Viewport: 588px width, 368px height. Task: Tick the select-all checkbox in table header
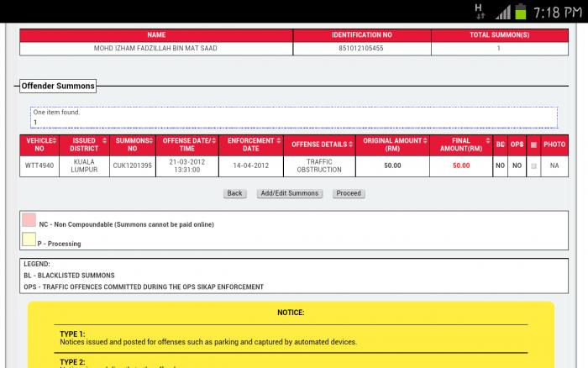(533, 145)
